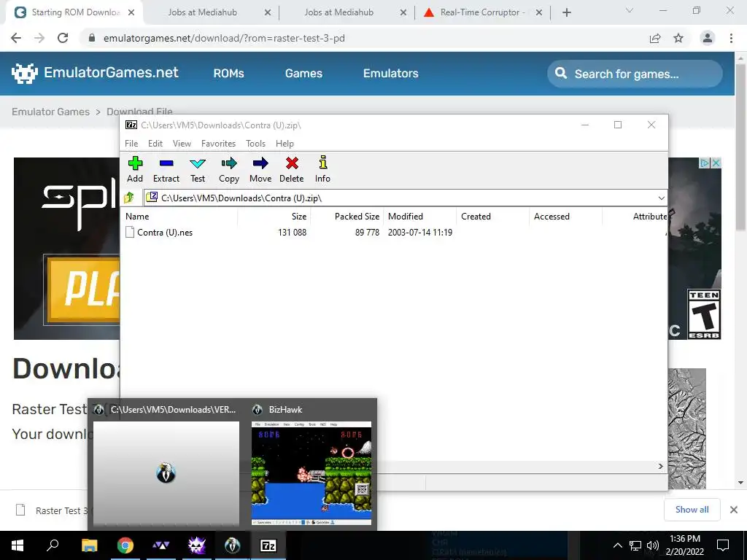Reload the current Chrome page

click(x=63, y=38)
